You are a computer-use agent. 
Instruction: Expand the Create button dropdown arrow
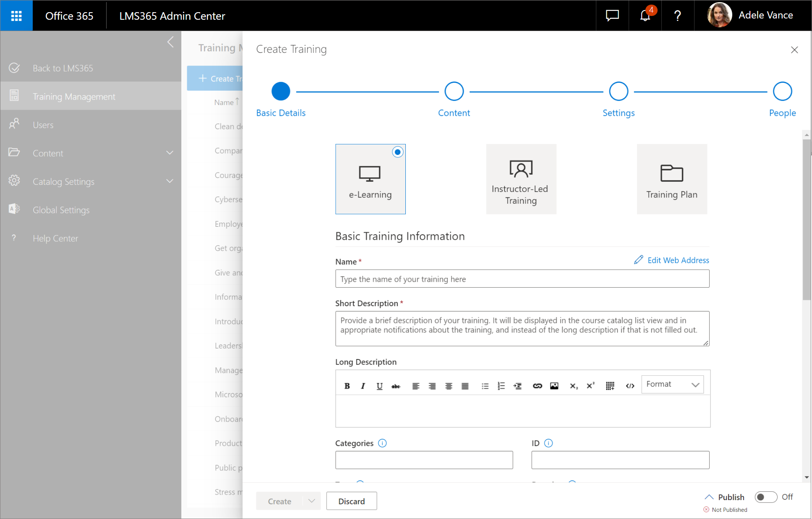(311, 501)
